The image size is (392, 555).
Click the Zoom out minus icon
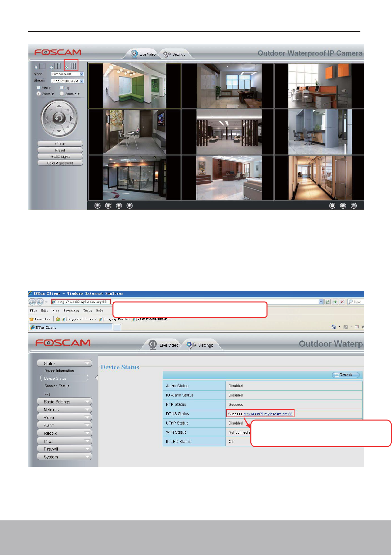(62, 94)
